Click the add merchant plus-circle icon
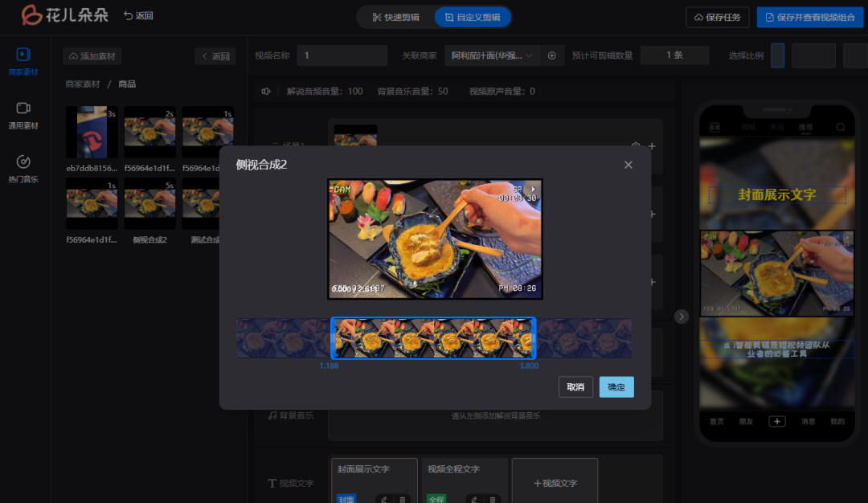Screen dimensions: 868x503 tap(552, 55)
